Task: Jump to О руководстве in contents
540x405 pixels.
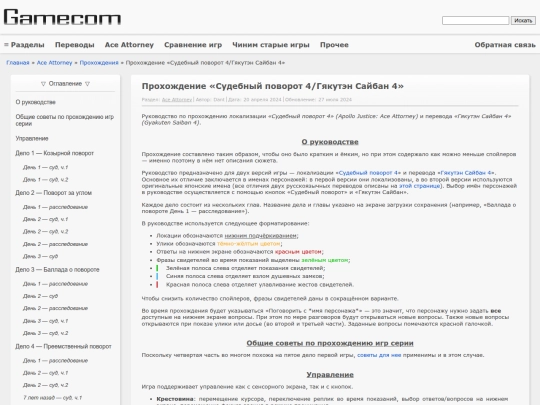Action: point(35,102)
